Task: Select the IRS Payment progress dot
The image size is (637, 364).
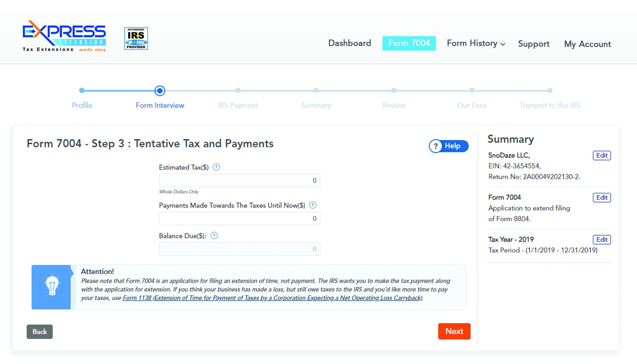Action: (x=238, y=90)
